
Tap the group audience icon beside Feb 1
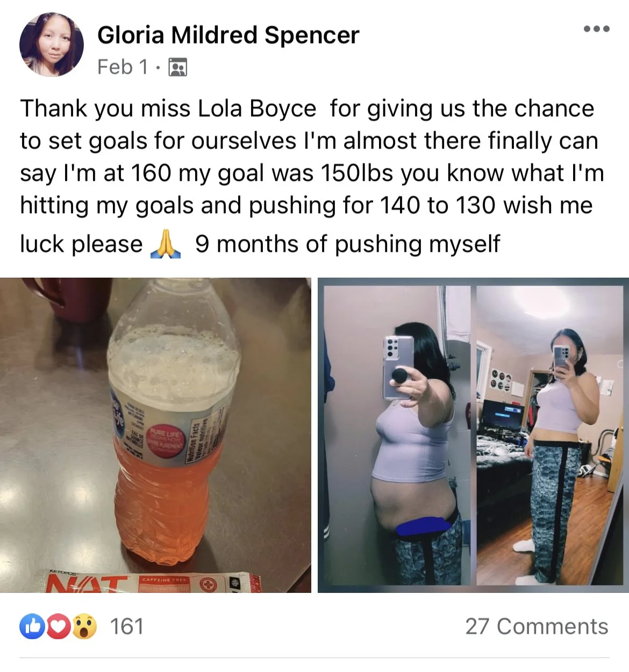click(178, 67)
